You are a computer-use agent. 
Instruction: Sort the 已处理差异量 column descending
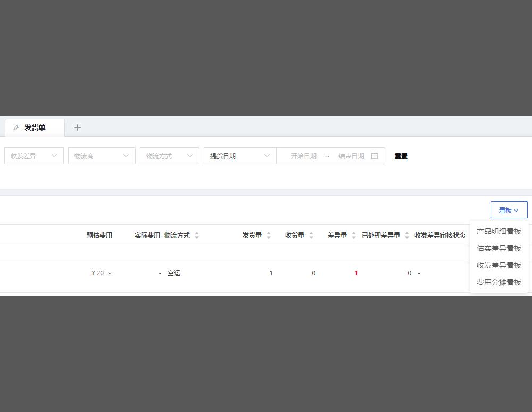pos(406,238)
